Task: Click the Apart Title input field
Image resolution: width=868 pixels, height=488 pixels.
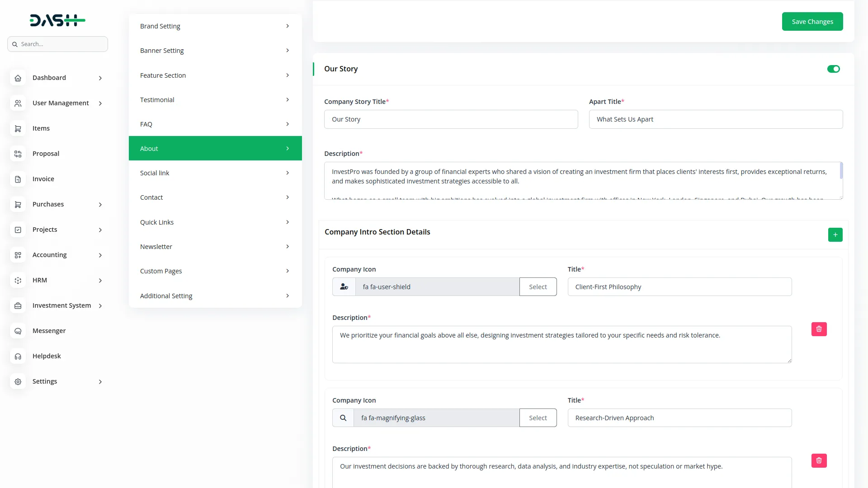Action: click(715, 119)
